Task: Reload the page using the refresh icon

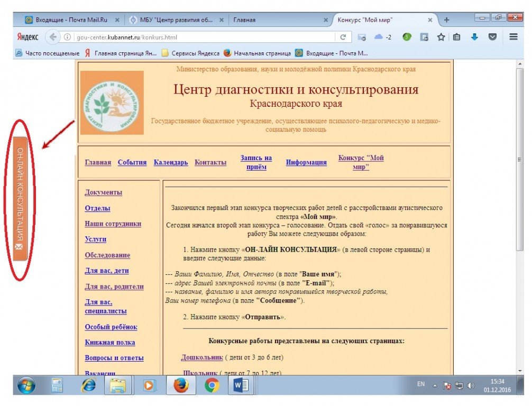Action: (343, 37)
